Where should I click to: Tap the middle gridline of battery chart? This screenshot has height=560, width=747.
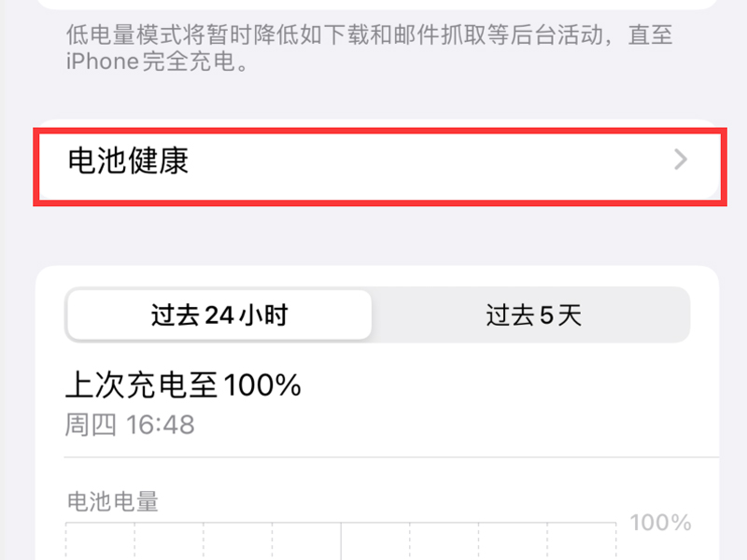(x=341, y=542)
